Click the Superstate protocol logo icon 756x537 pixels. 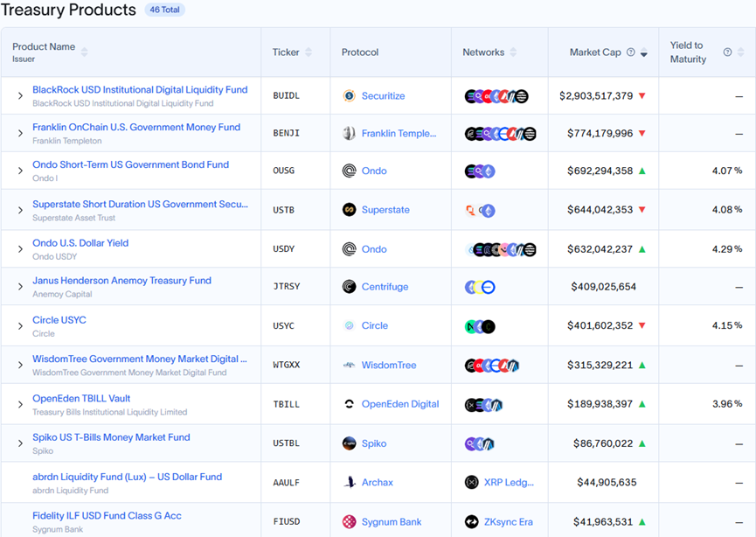[x=349, y=210]
